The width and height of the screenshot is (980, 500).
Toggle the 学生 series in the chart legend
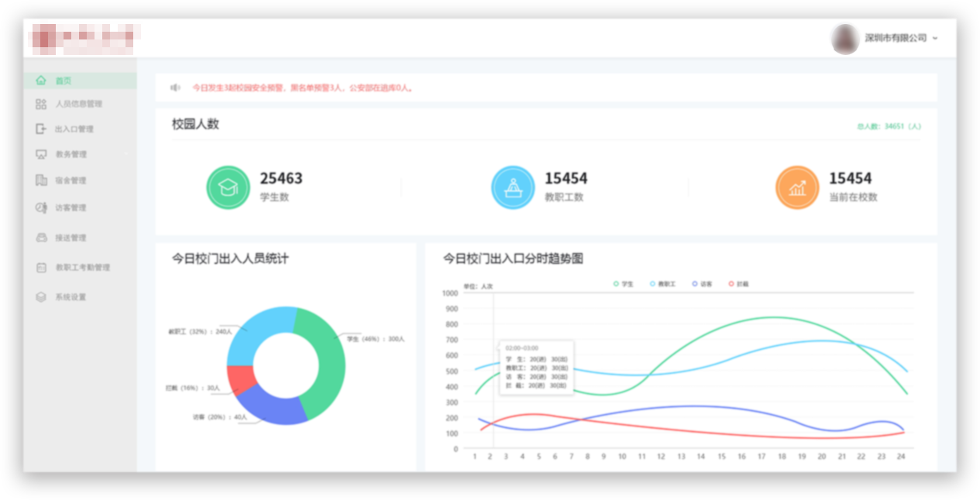tap(623, 284)
